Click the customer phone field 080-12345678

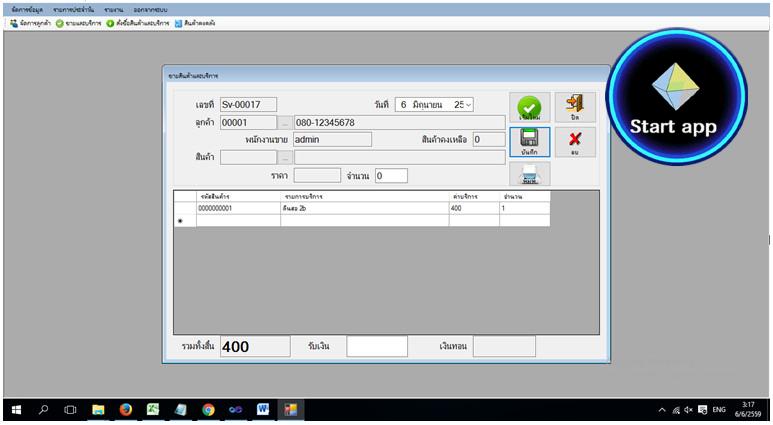tap(398, 123)
